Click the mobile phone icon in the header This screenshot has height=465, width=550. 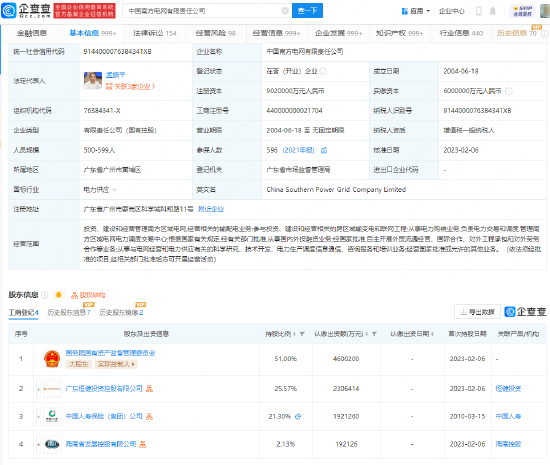click(x=478, y=11)
